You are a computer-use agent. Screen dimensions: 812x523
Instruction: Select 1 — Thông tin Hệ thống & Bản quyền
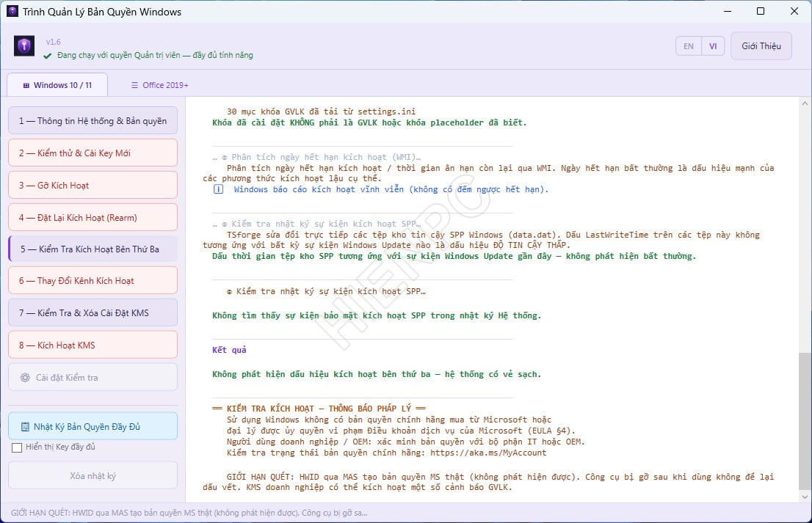pos(93,120)
